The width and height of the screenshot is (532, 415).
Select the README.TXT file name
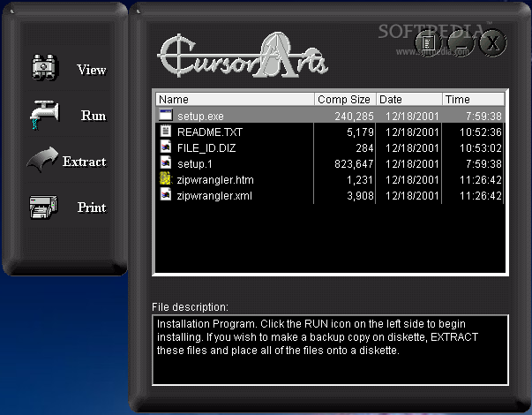(210, 132)
